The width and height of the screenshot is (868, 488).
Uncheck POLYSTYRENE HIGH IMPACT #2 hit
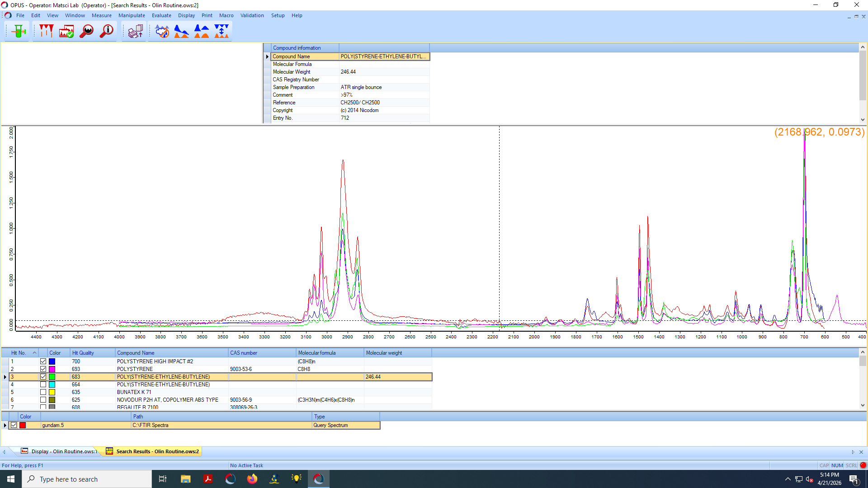pos(43,361)
